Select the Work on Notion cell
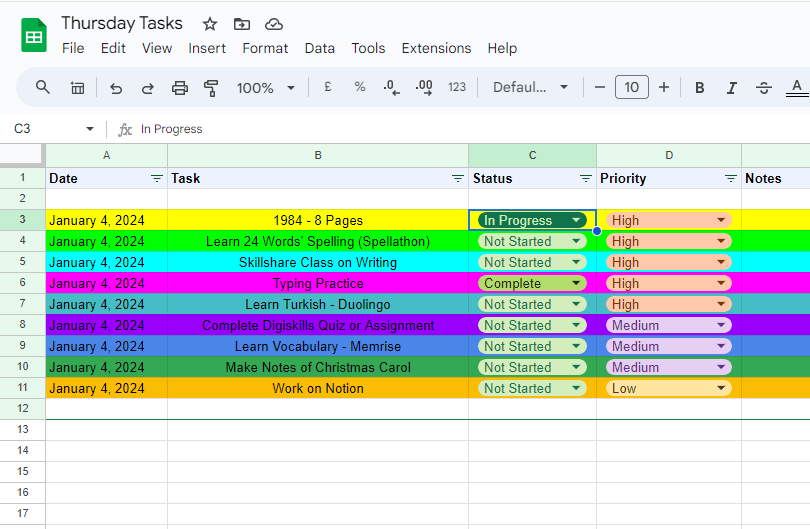 coord(318,388)
